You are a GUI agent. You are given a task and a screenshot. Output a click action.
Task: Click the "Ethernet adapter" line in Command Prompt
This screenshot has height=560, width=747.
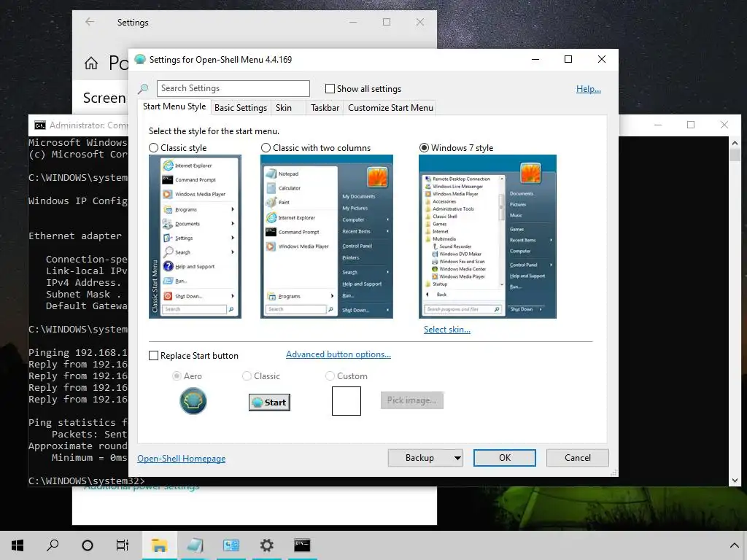(x=75, y=236)
